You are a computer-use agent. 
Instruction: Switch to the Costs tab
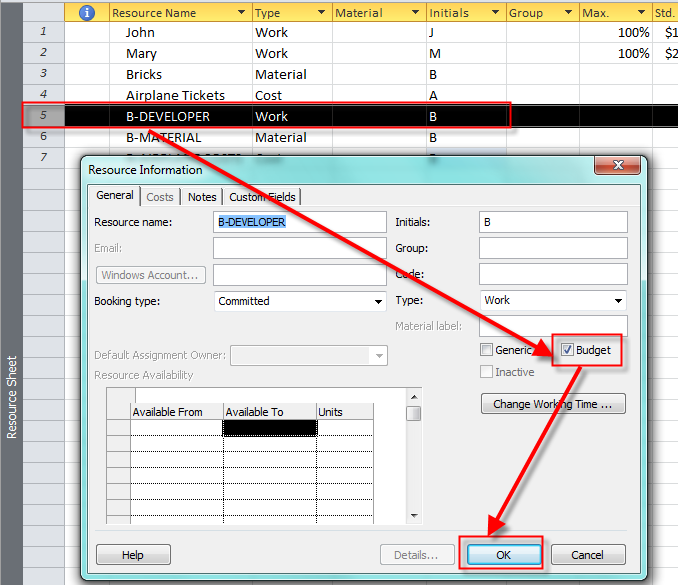160,197
